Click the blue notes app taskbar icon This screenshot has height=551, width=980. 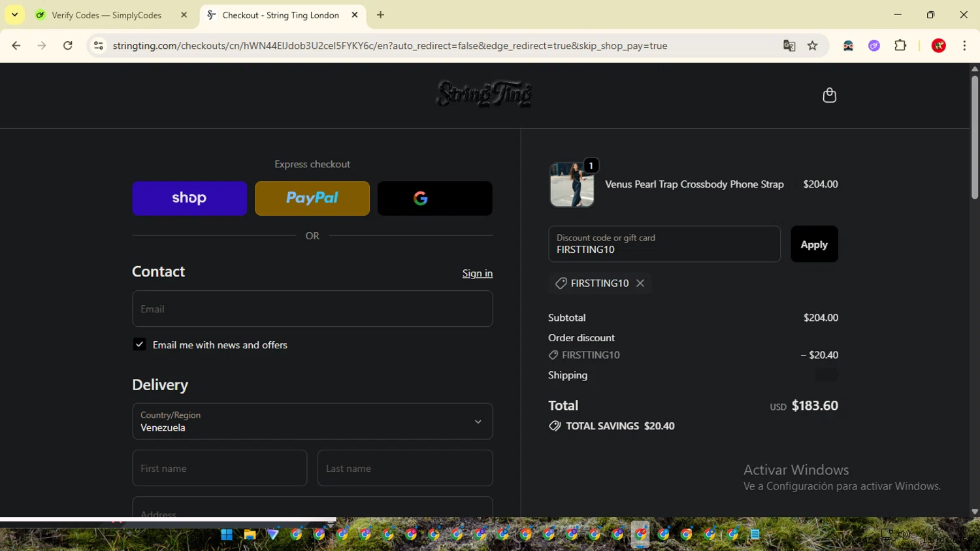755,535
